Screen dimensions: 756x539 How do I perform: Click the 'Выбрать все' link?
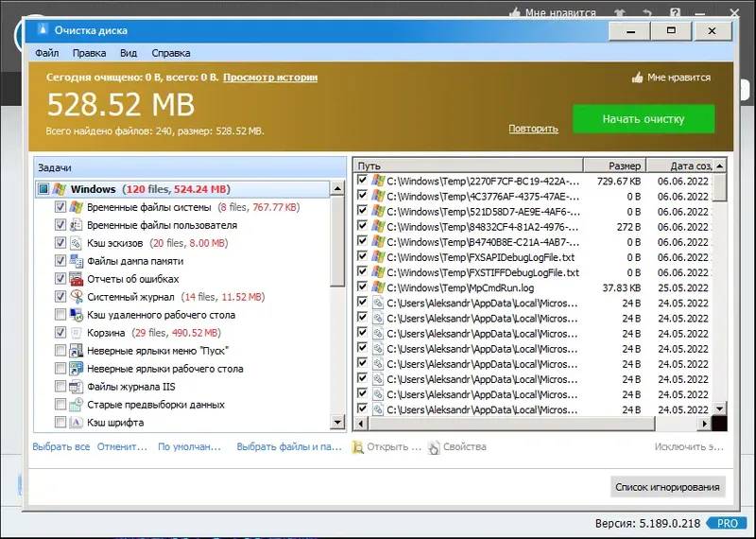coord(61,447)
